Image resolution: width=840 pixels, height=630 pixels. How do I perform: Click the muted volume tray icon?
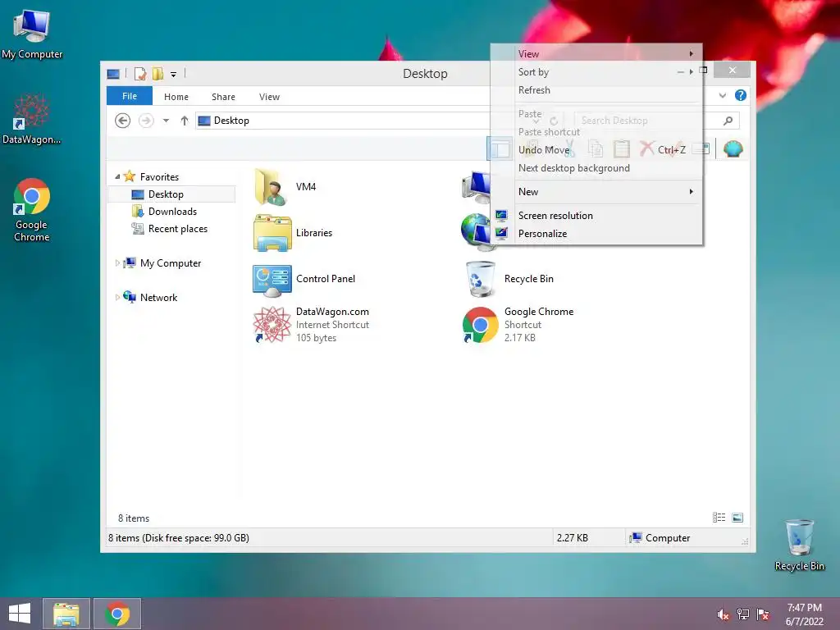click(723, 614)
